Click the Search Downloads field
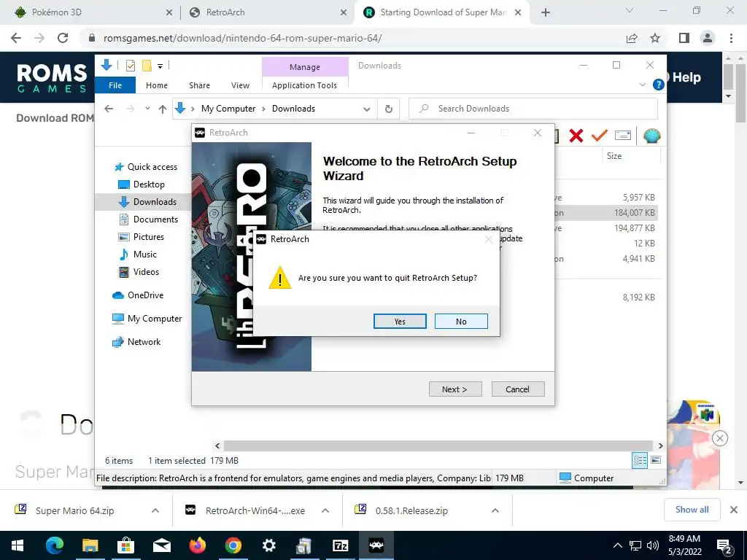 [533, 109]
